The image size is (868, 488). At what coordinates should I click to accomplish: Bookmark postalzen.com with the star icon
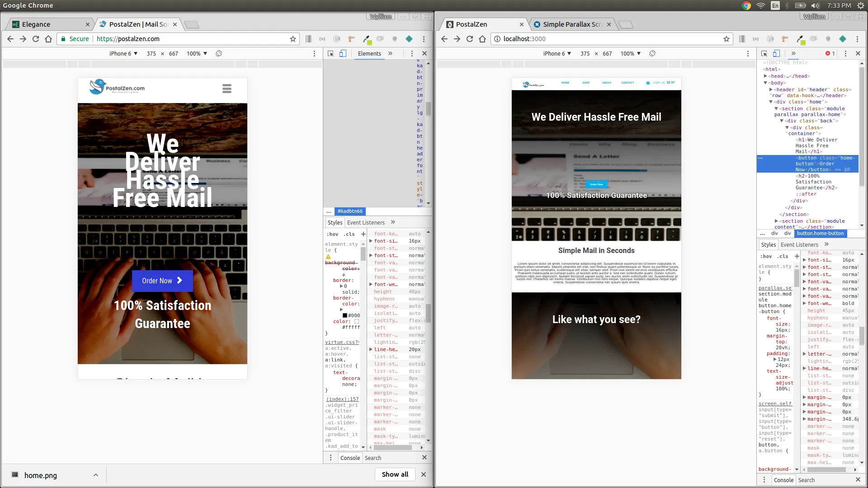(293, 39)
